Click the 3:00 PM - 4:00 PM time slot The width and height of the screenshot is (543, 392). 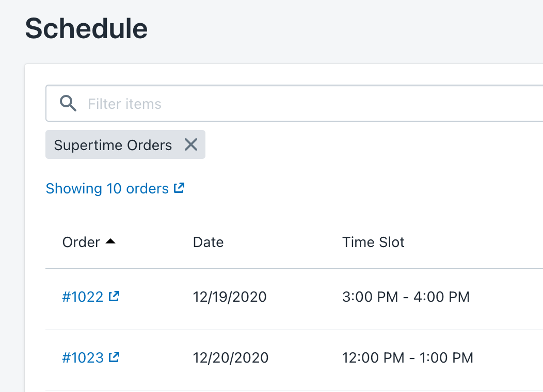(x=406, y=297)
